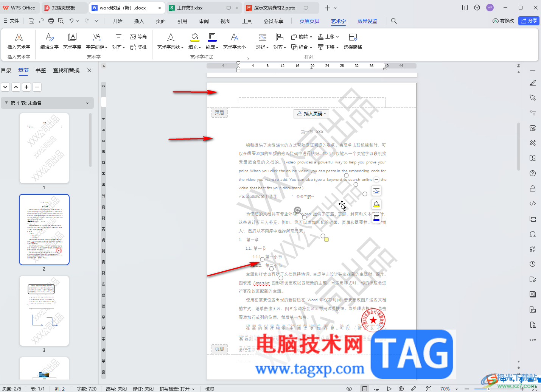Image resolution: width=541 pixels, height=392 pixels.
Task: Click the history clock sidebar icon
Action: click(533, 264)
